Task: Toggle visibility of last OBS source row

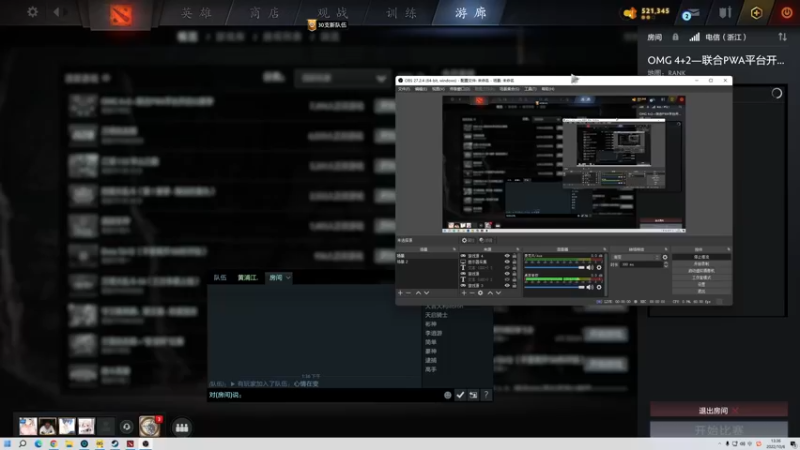Action: (507, 285)
